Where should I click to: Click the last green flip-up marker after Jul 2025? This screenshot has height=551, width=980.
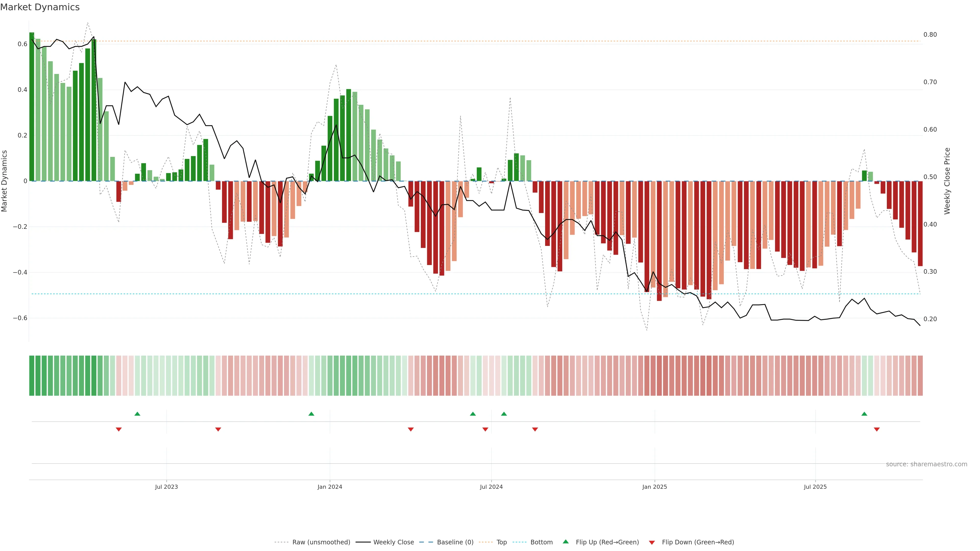click(x=864, y=414)
